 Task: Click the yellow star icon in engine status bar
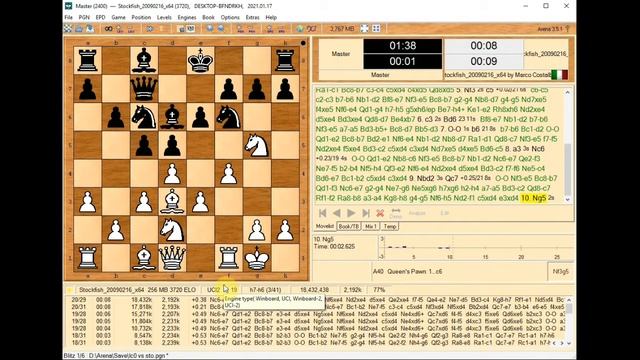(x=69, y=290)
